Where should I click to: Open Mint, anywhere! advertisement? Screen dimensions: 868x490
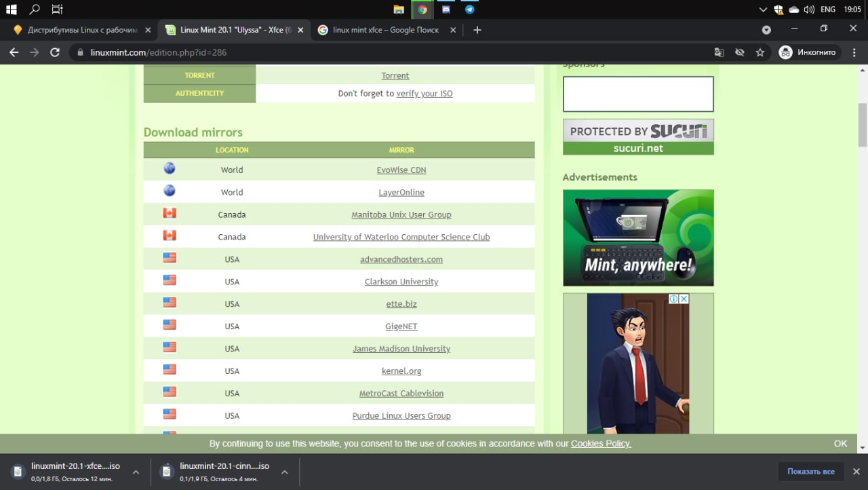(x=638, y=238)
